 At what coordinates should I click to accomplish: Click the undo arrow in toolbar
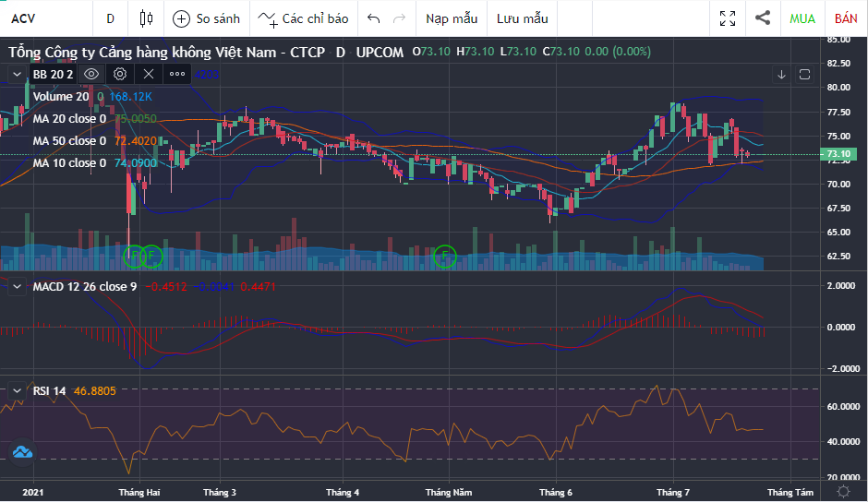point(373,18)
